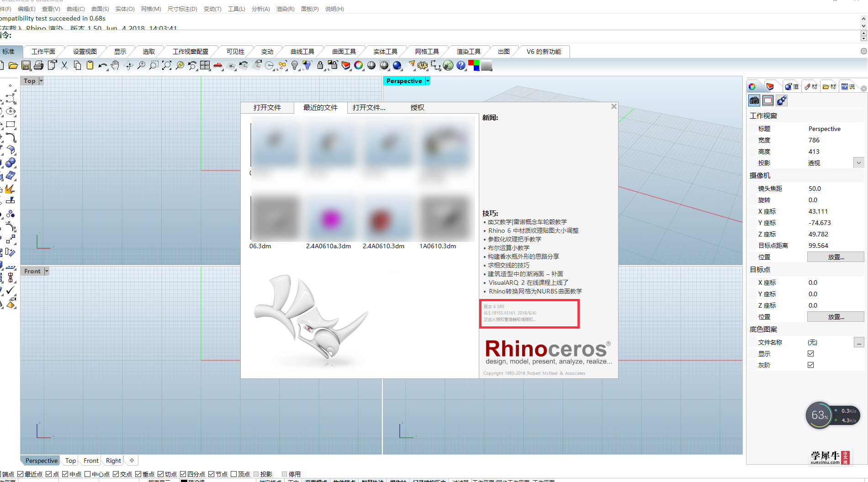Toggle the 切点 osnap checkbox
This screenshot has width=868, height=482.
pyautogui.click(x=160, y=474)
